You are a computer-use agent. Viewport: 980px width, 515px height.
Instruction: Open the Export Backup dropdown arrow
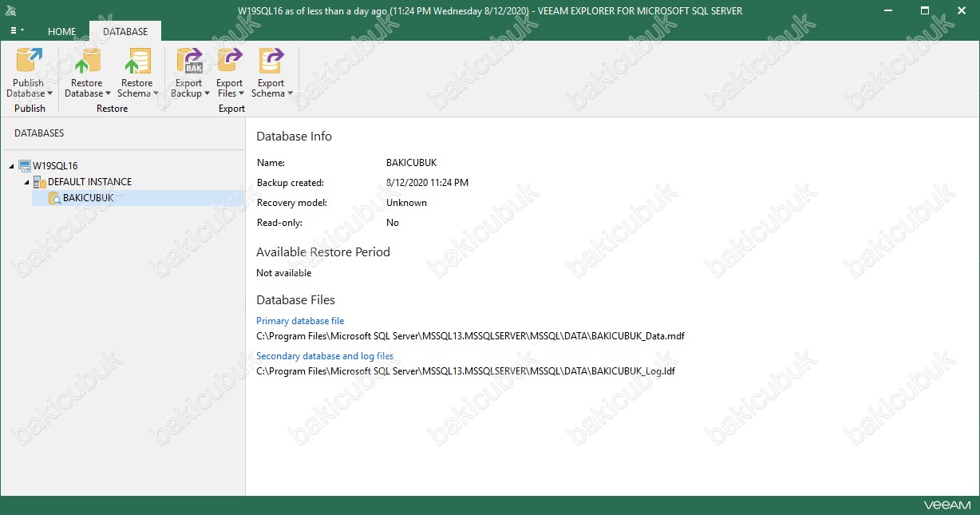click(207, 94)
